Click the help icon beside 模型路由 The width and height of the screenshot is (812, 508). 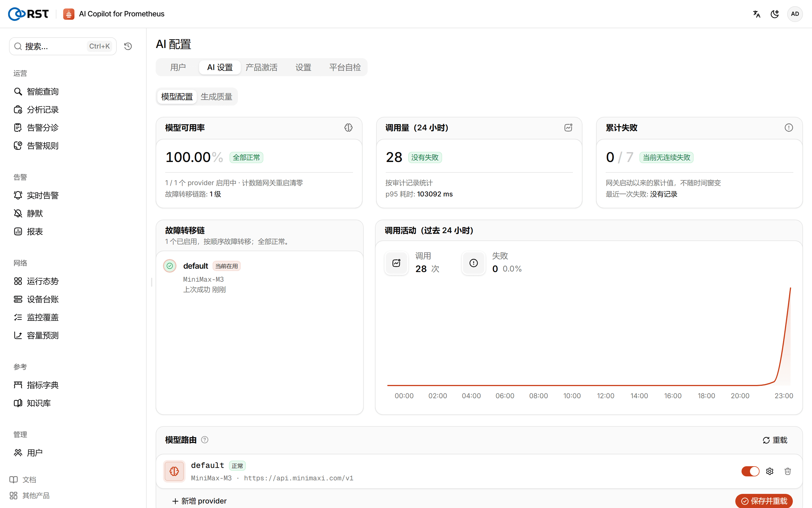(205, 440)
